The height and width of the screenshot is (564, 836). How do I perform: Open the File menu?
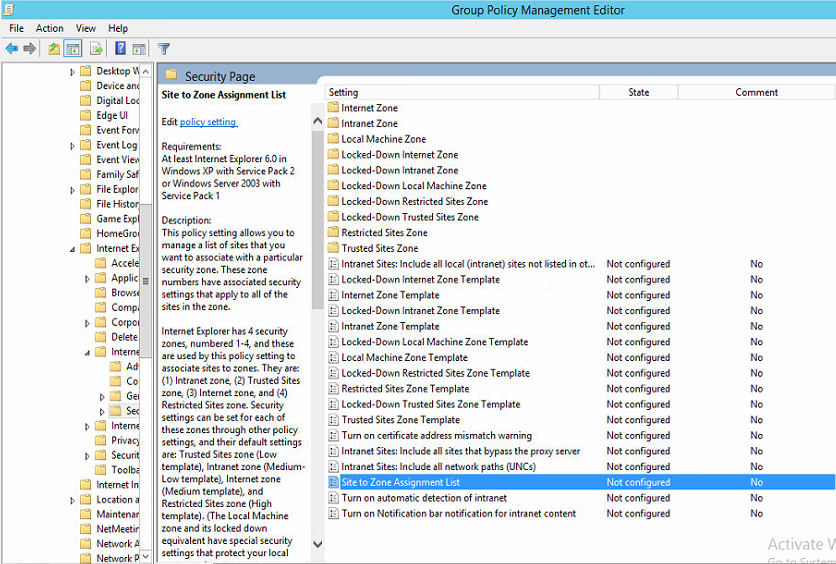click(x=17, y=28)
